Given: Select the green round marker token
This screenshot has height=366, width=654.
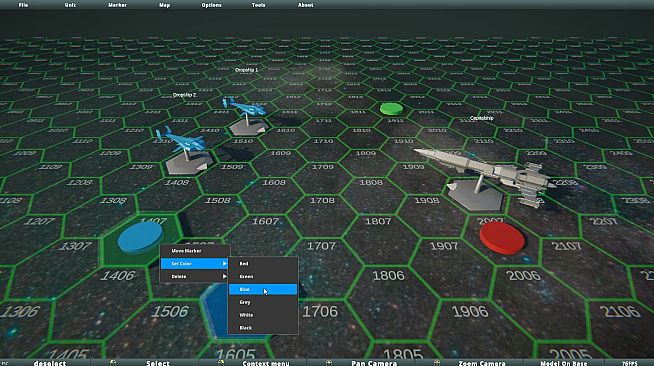Looking at the screenshot, I should [392, 109].
